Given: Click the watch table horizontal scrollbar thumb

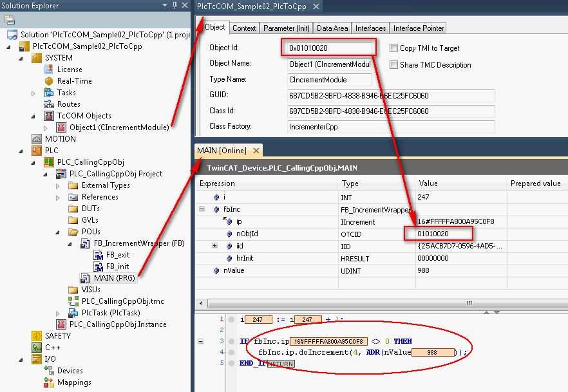Looking at the screenshot, I should 388,303.
